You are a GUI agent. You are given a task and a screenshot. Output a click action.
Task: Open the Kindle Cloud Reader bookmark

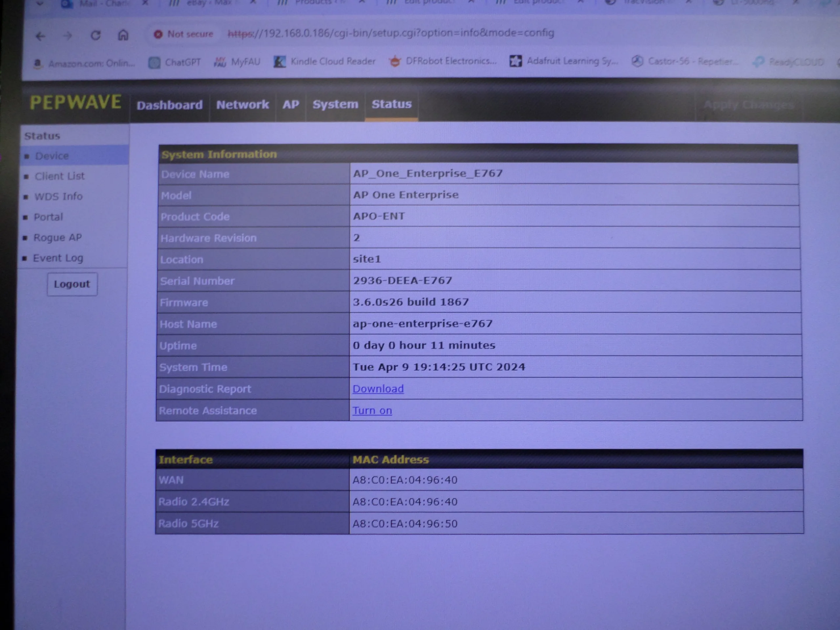(x=325, y=61)
